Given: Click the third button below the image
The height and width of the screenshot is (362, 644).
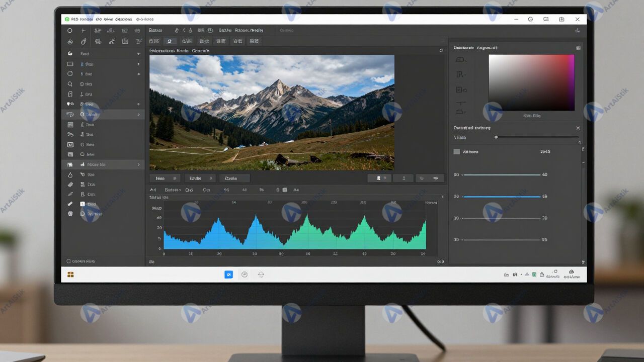Looking at the screenshot, I should click(x=234, y=178).
